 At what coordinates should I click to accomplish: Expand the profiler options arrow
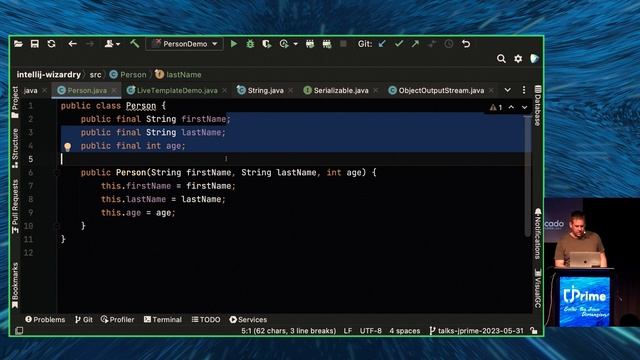[296, 44]
